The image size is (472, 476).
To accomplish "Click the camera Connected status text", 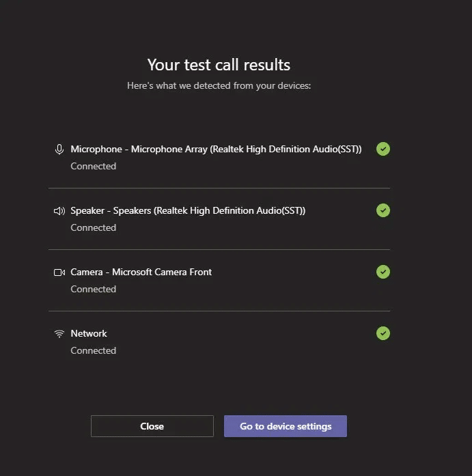I will point(94,289).
